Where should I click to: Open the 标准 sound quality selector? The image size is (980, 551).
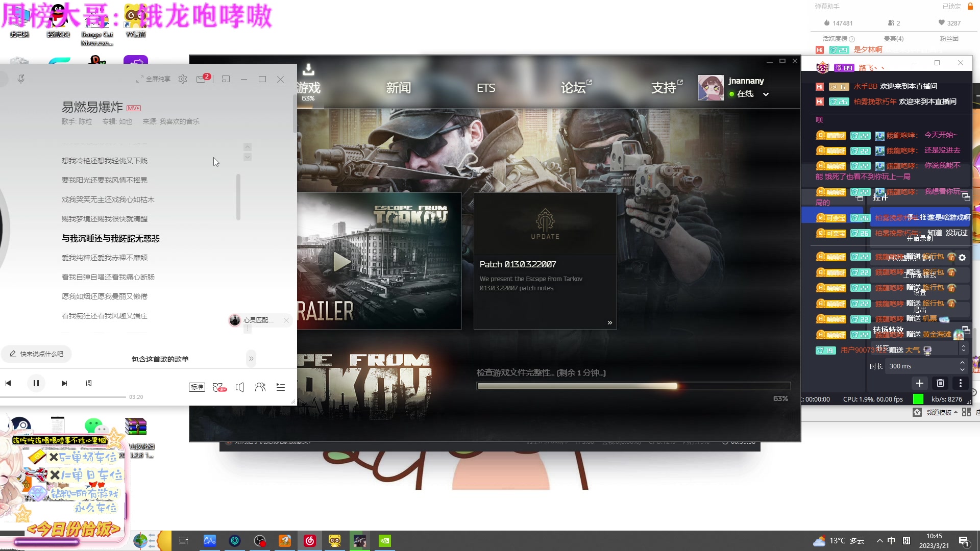coord(197,387)
